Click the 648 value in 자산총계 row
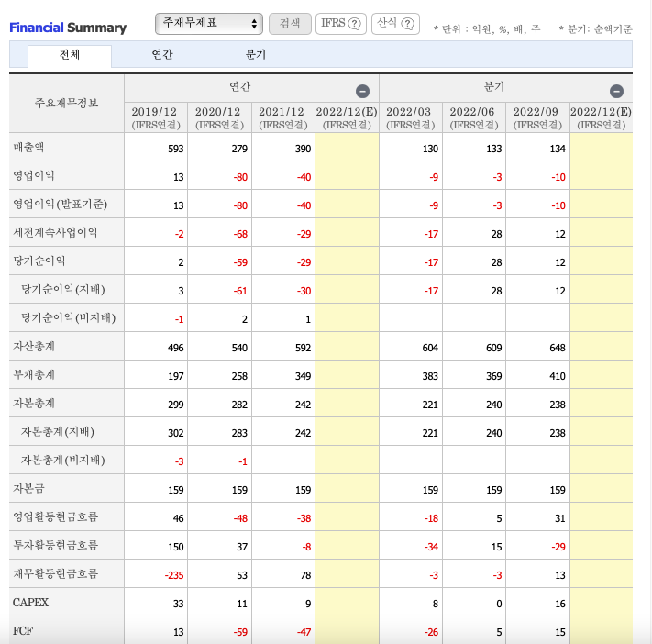The image size is (652, 644). (x=558, y=348)
